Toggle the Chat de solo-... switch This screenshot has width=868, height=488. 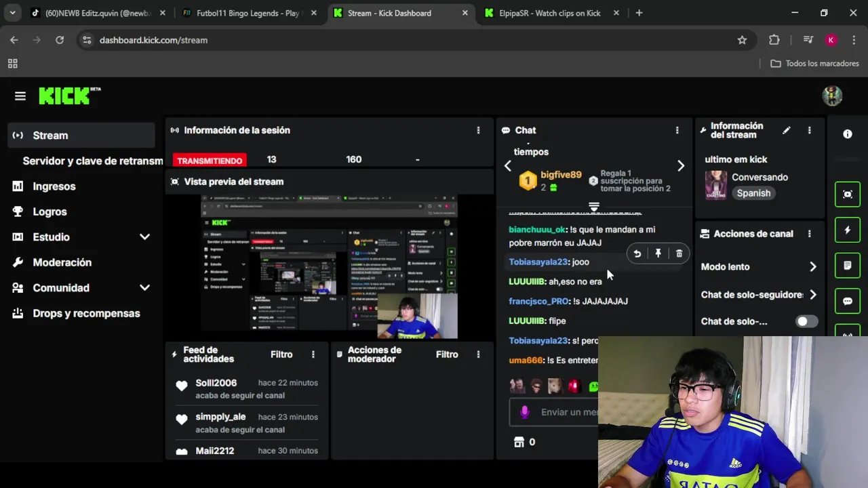[x=806, y=321]
